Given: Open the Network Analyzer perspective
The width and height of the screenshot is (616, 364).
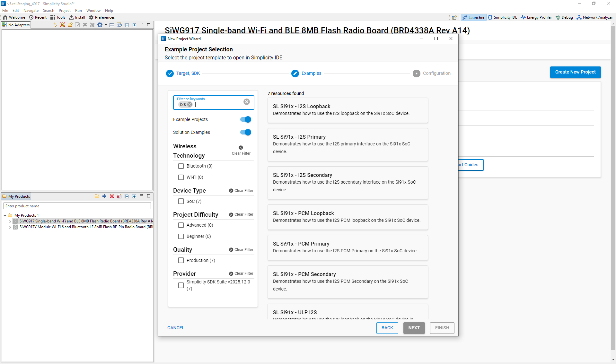Looking at the screenshot, I should coord(594,17).
